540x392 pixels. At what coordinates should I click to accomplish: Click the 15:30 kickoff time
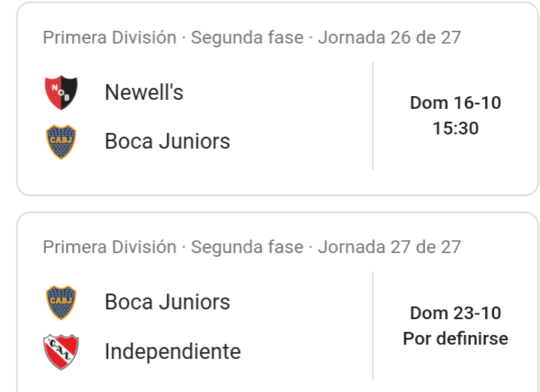point(455,128)
